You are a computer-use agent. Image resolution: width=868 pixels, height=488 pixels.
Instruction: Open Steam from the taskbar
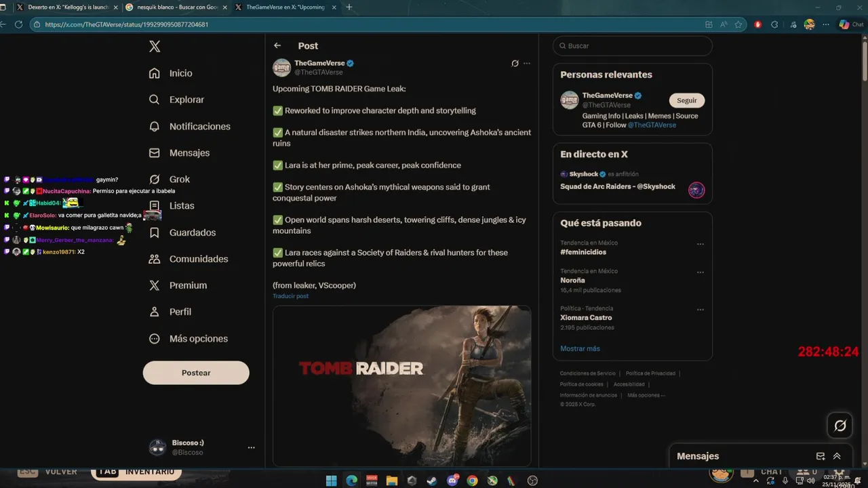click(432, 481)
